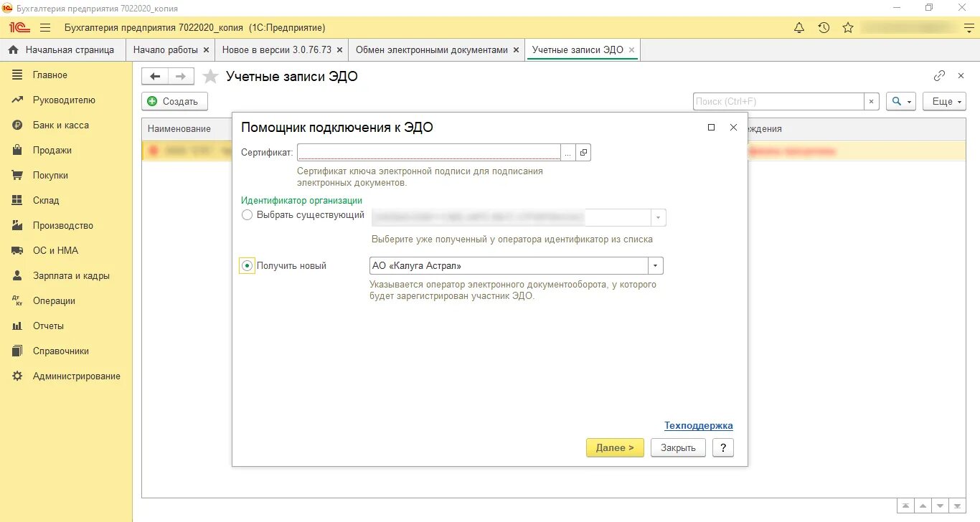Open favorites star in top bar
Screen dimensions: 980x522
[x=848, y=28]
